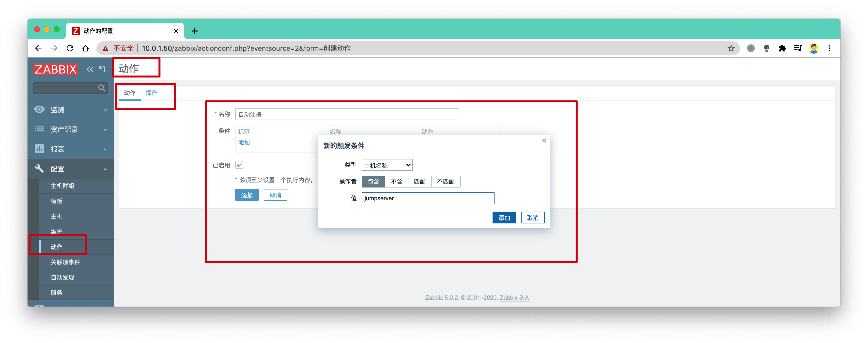This screenshot has height=343, width=868.
Task: Expand the 报表 reports menu
Action: coord(70,149)
